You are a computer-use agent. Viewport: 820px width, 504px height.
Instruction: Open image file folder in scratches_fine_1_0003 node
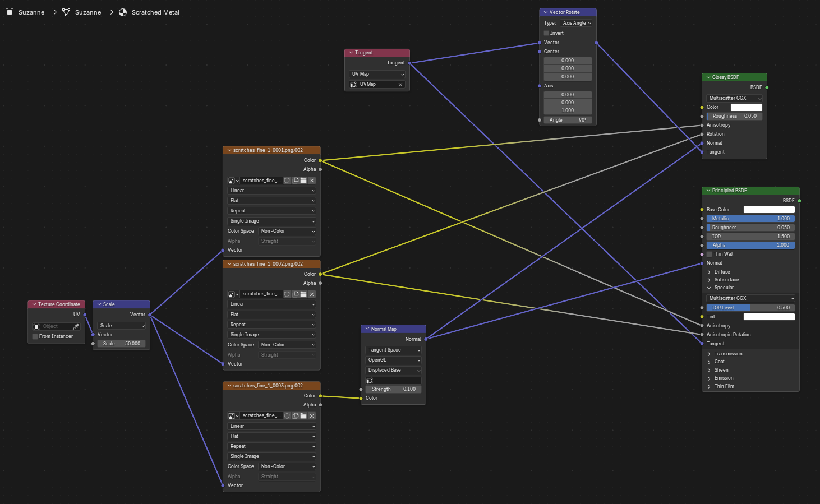(303, 416)
